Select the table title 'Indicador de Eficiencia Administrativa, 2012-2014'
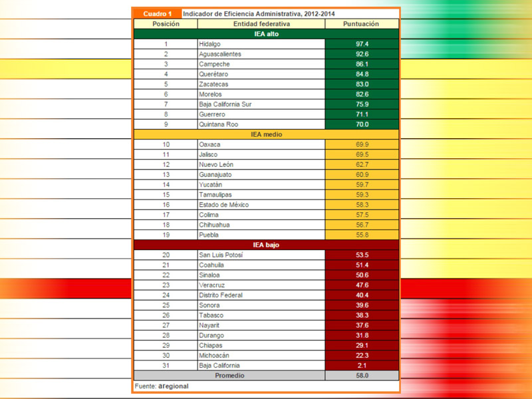The width and height of the screenshot is (532, 399). [x=259, y=14]
